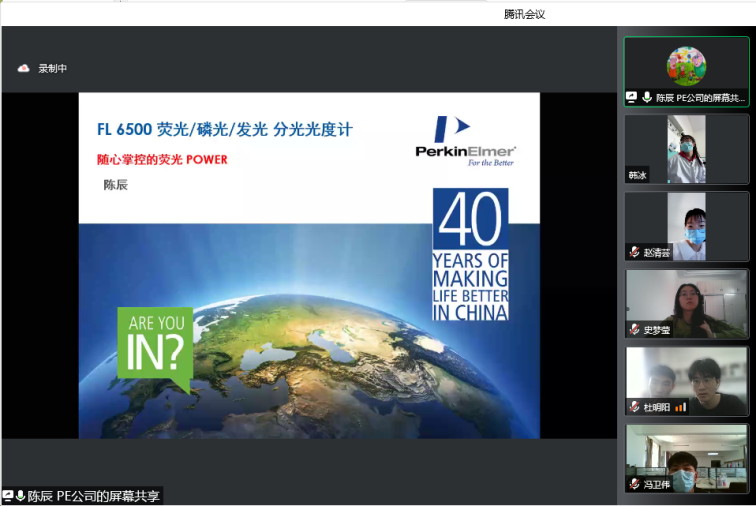
Task: Select 韩冰's video thumbnail
Action: [x=686, y=149]
